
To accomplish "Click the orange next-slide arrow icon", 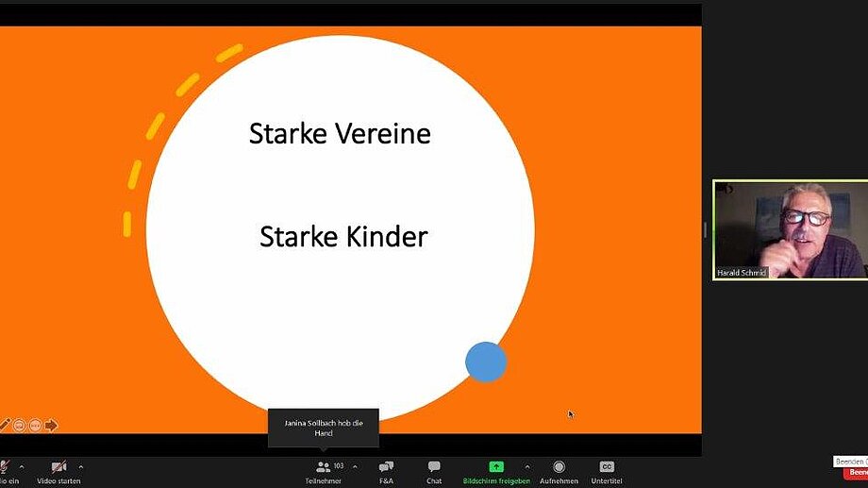I will 51,426.
